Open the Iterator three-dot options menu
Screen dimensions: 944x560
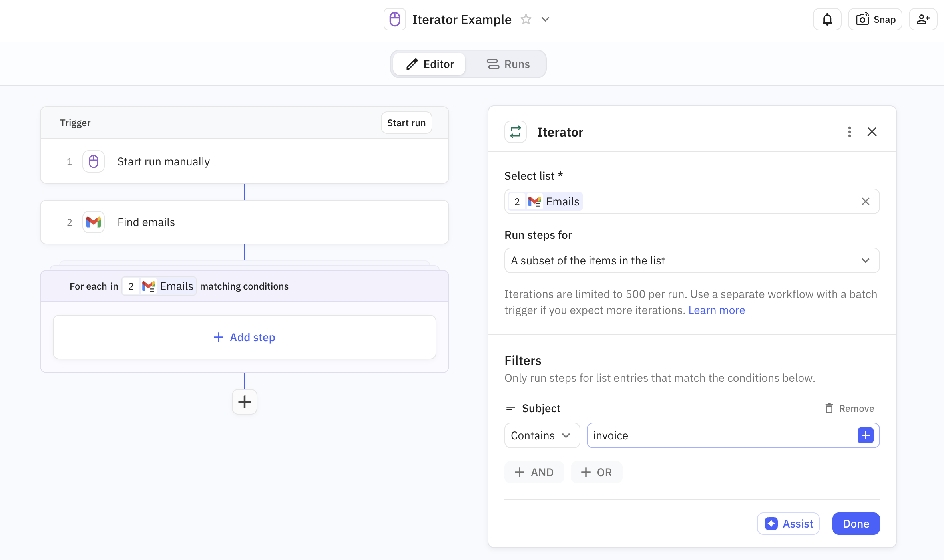(x=849, y=132)
